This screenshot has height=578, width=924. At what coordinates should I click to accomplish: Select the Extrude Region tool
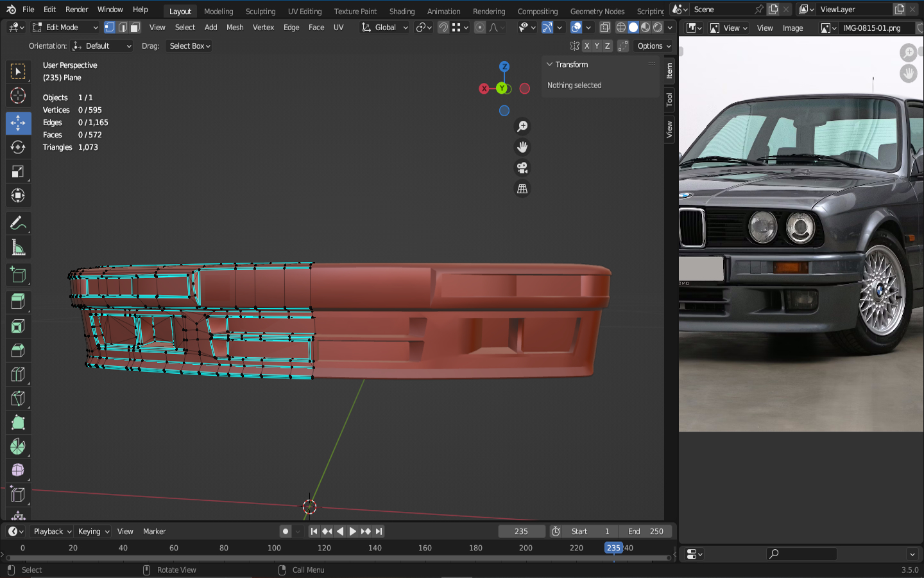pos(18,301)
